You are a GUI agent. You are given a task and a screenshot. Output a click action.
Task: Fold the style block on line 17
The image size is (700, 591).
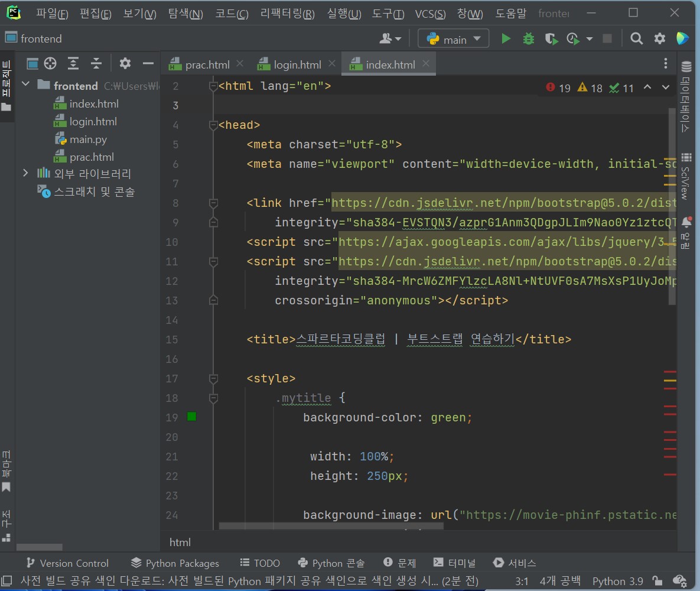click(x=213, y=379)
